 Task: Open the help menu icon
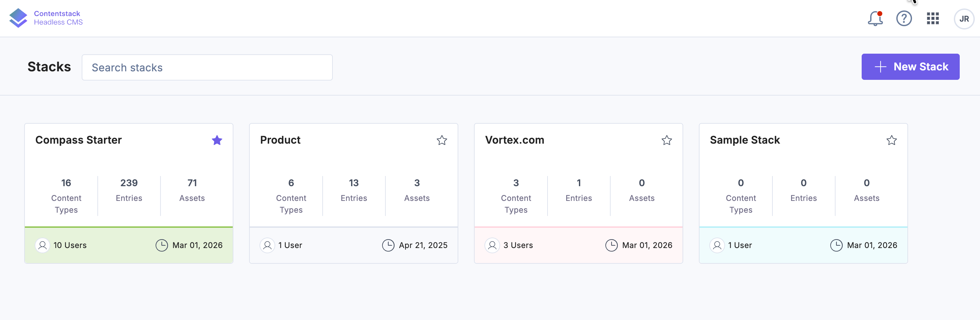904,18
